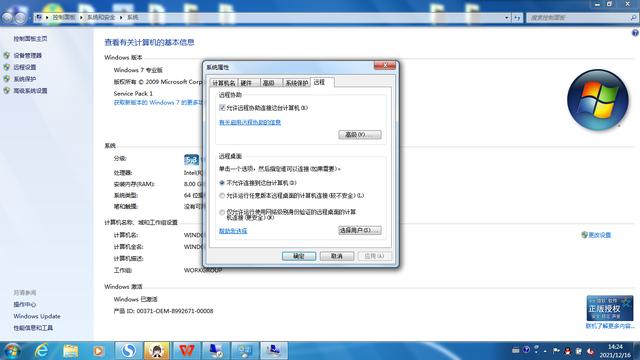This screenshot has height=360, width=640.
Task: Open QQ penguin tray icon
Action: (x=567, y=351)
